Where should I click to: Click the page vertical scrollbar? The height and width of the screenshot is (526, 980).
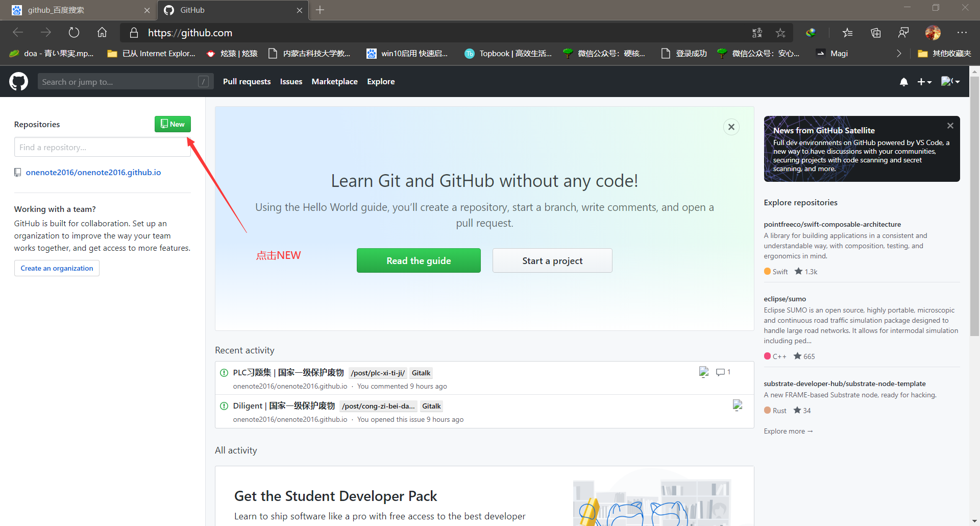pyautogui.click(x=974, y=204)
